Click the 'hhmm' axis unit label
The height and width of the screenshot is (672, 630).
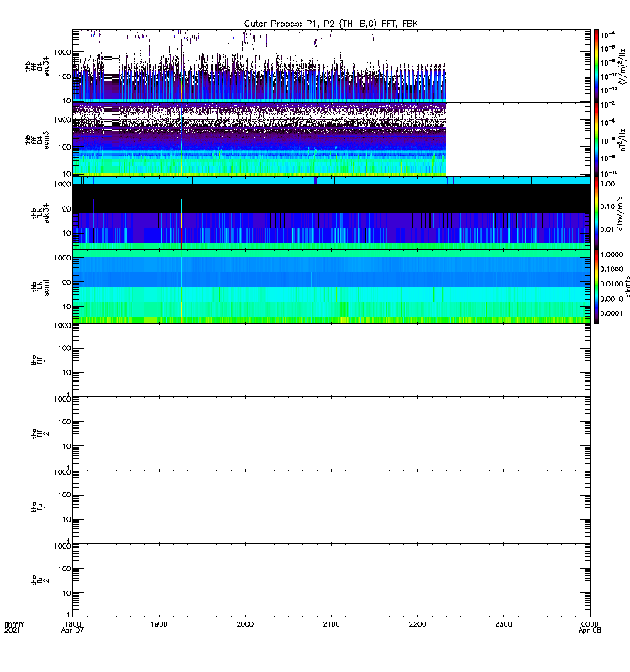tap(14, 624)
